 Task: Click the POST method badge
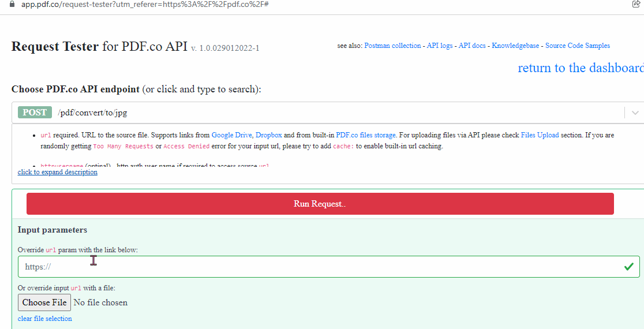(35, 113)
